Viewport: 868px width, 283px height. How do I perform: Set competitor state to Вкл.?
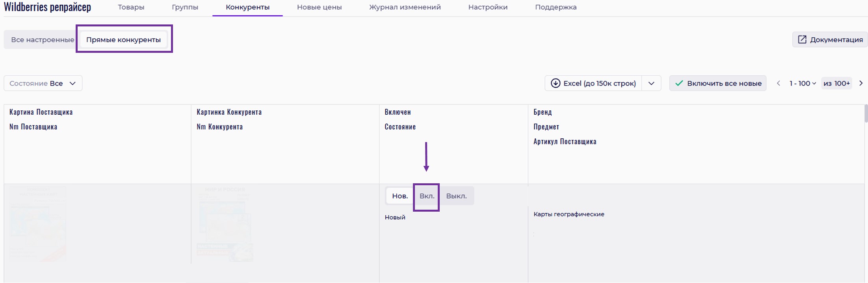pyautogui.click(x=427, y=196)
